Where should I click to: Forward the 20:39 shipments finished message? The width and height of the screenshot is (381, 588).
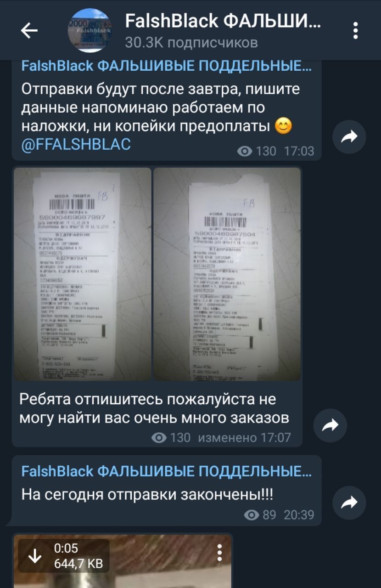tap(349, 503)
